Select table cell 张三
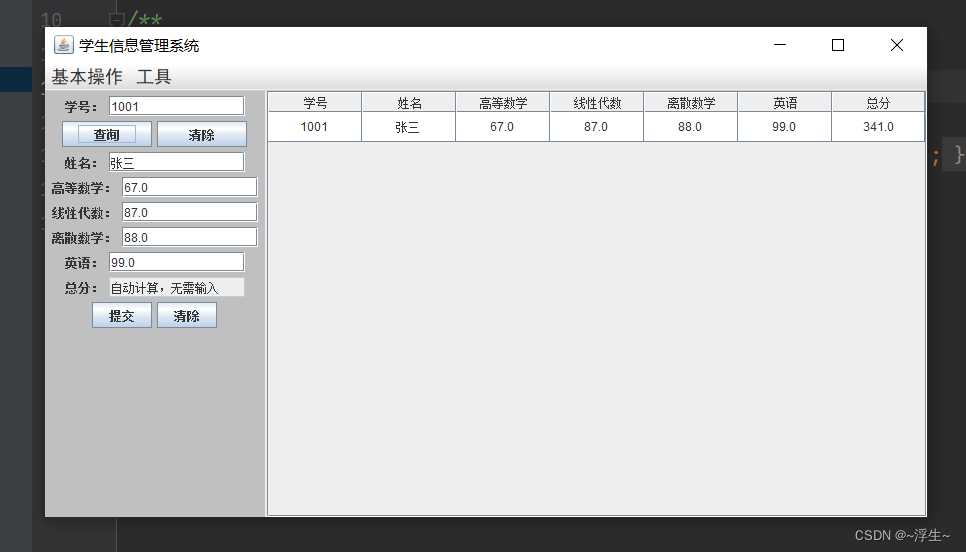 (408, 127)
